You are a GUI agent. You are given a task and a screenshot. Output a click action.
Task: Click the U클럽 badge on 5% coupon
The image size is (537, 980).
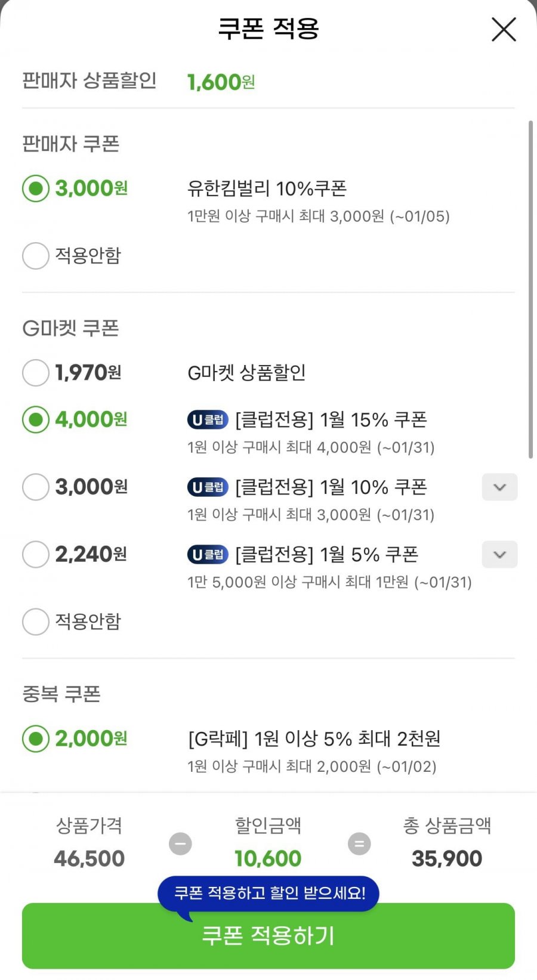[208, 555]
